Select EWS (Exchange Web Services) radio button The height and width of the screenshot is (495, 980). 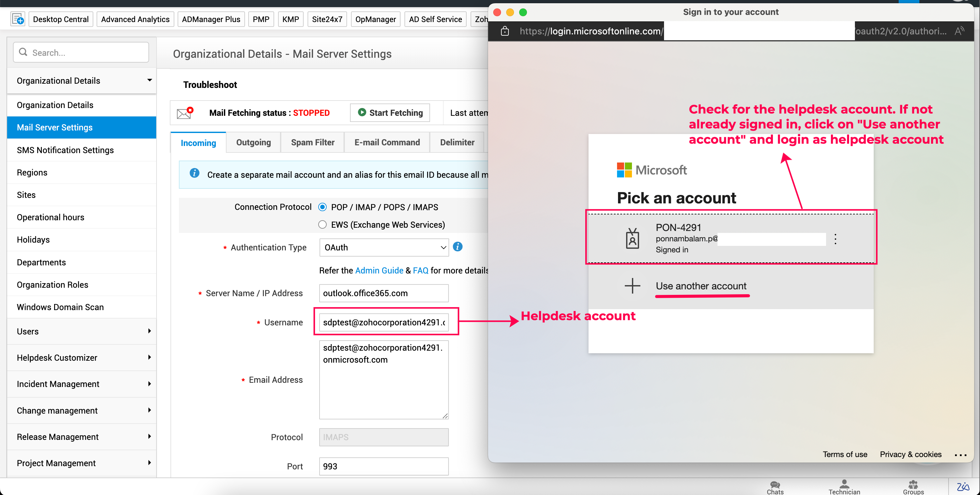click(322, 225)
